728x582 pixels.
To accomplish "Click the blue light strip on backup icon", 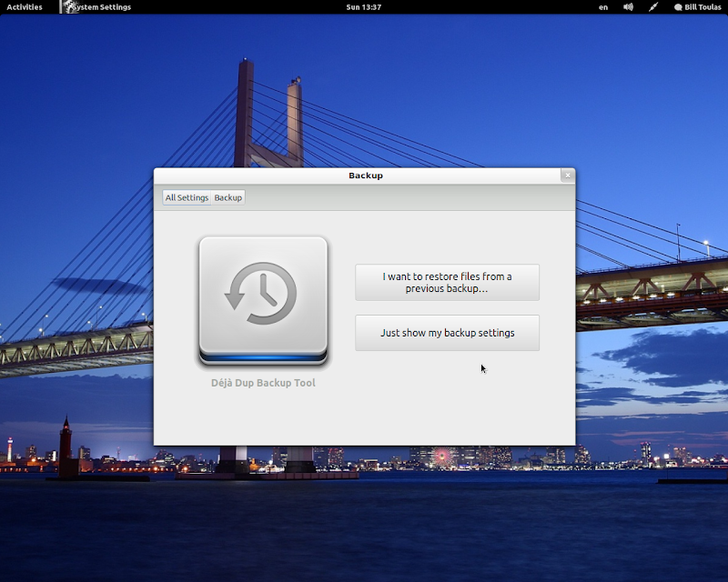I will [x=263, y=357].
